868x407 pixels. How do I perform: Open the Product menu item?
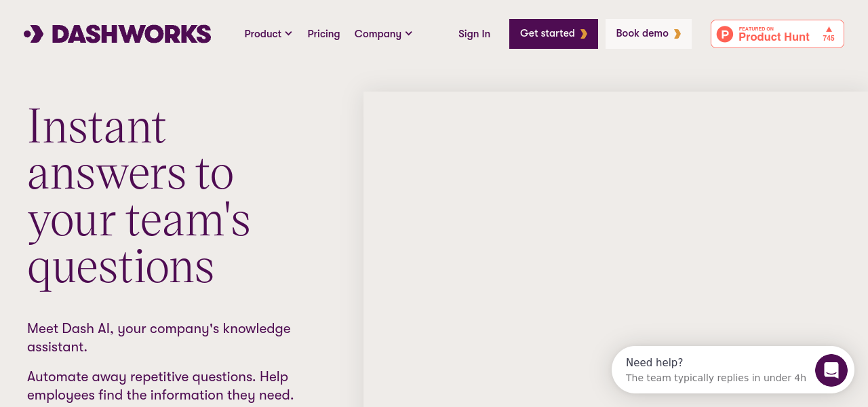point(262,34)
